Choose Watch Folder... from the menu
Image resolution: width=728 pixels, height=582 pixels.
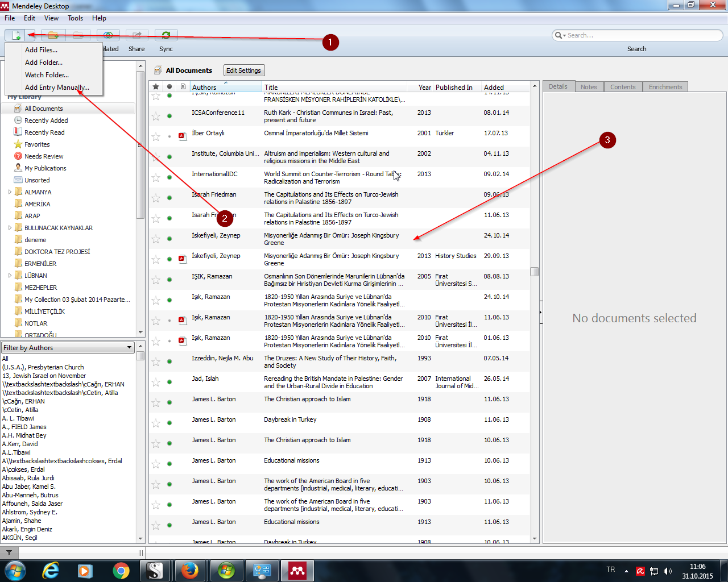point(47,75)
